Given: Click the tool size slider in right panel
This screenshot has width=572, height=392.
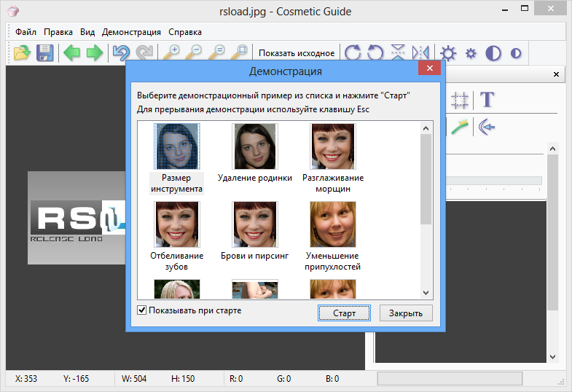Looking at the screenshot, I should tap(495, 180).
